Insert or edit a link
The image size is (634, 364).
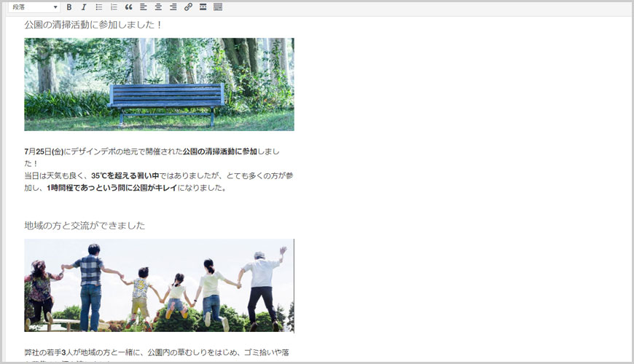(188, 7)
